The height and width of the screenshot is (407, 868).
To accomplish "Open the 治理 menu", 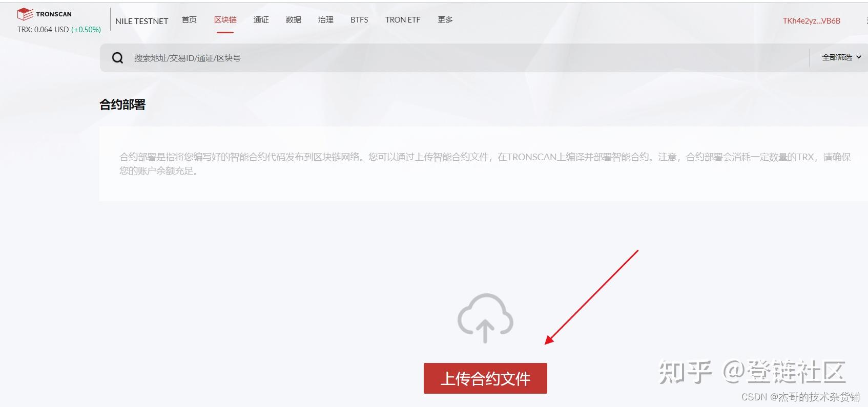I will tap(326, 20).
